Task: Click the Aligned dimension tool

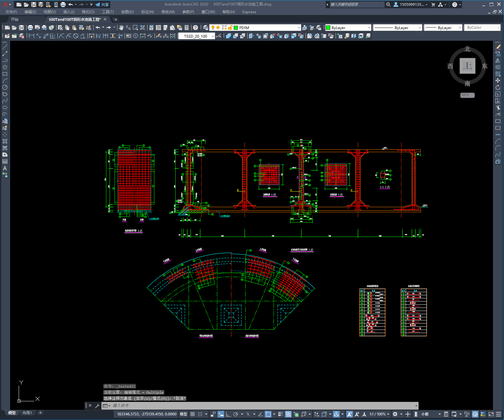Action: click(39, 36)
